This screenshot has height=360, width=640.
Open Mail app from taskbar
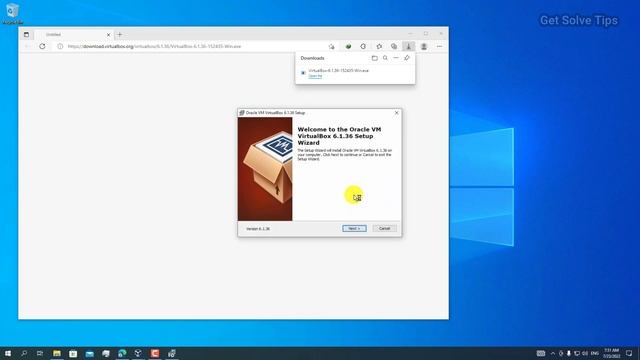pos(89,353)
